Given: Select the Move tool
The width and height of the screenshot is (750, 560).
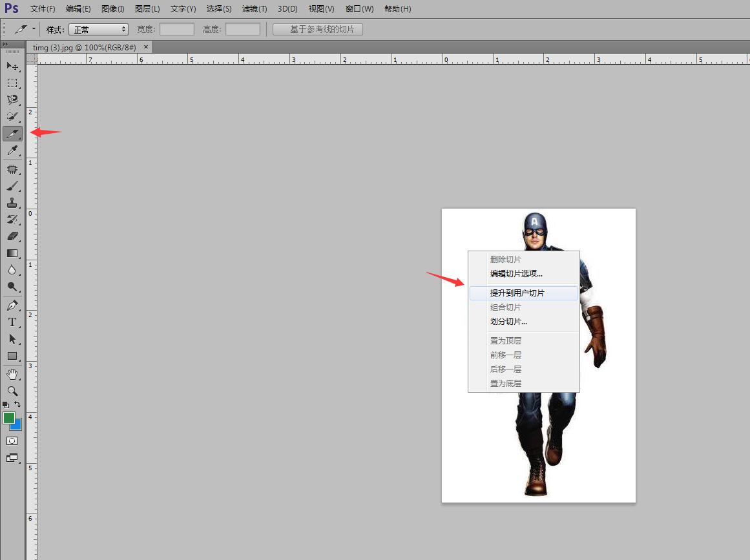Looking at the screenshot, I should click(x=12, y=66).
